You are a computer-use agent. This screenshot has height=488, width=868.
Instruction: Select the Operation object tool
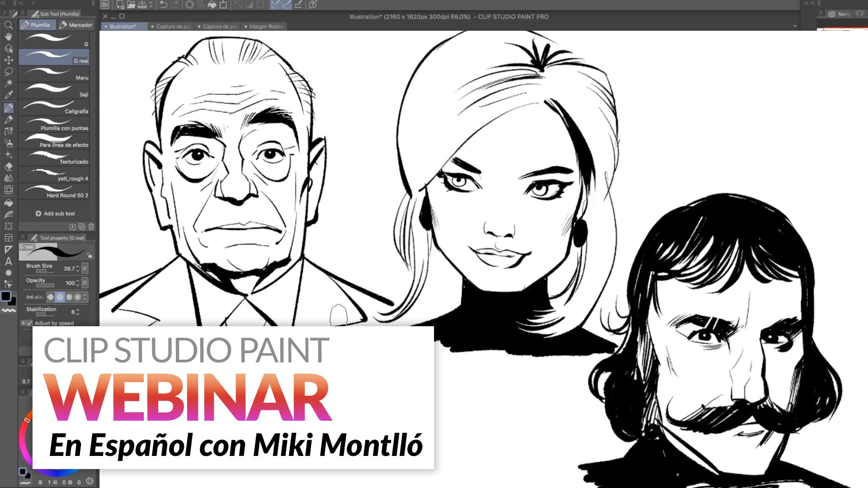pyautogui.click(x=8, y=48)
